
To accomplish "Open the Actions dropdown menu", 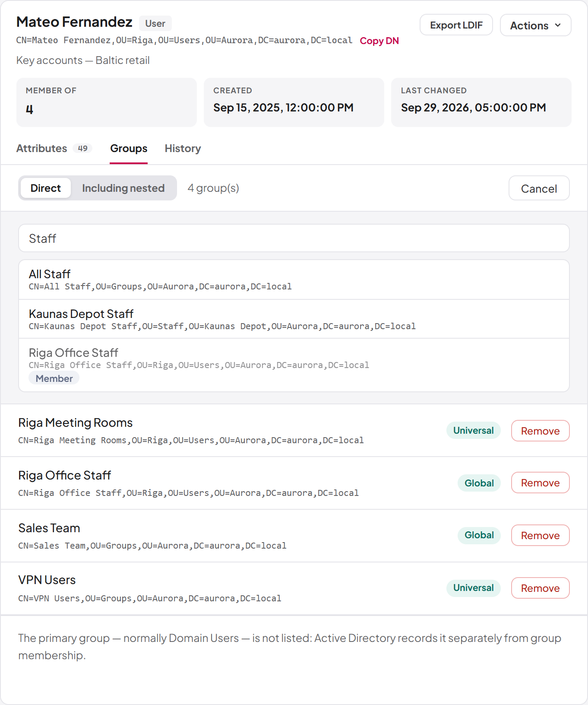I will [535, 25].
